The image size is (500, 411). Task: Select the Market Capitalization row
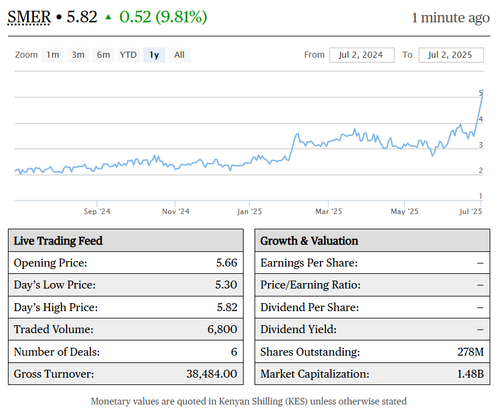tap(372, 374)
